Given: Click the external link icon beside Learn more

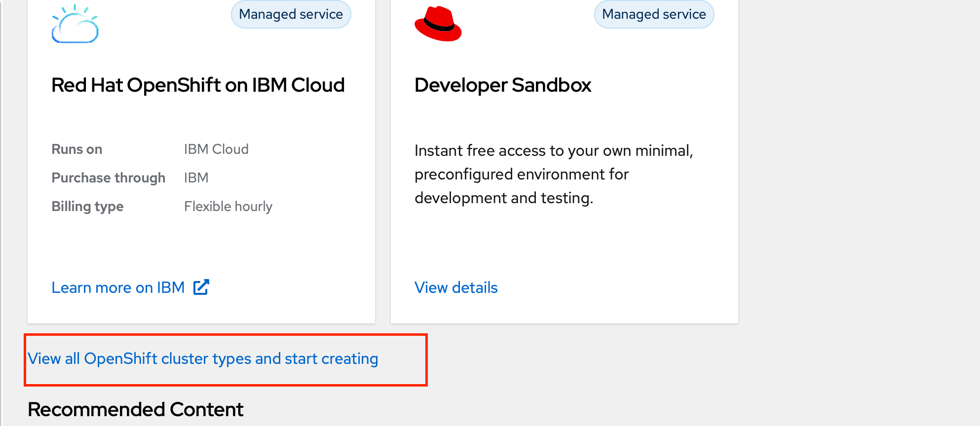Looking at the screenshot, I should point(201,287).
